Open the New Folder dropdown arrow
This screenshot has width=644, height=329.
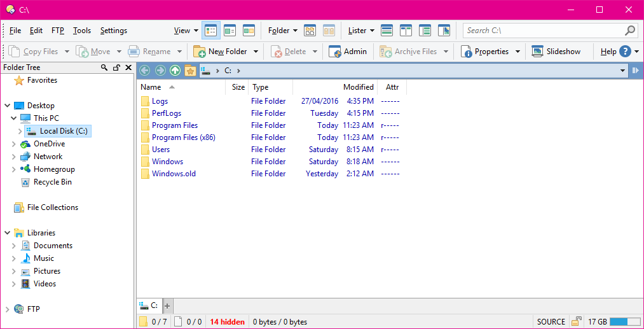coord(256,52)
